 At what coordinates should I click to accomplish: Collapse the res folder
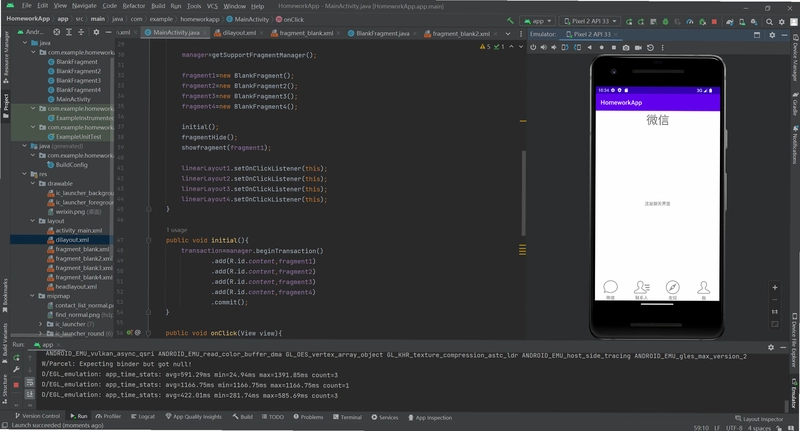pyautogui.click(x=24, y=174)
